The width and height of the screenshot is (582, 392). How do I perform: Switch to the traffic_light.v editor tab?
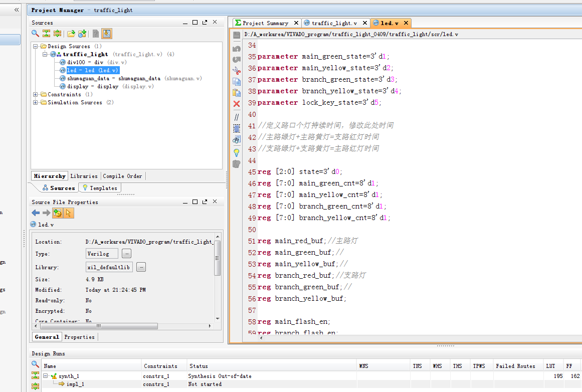pos(334,23)
